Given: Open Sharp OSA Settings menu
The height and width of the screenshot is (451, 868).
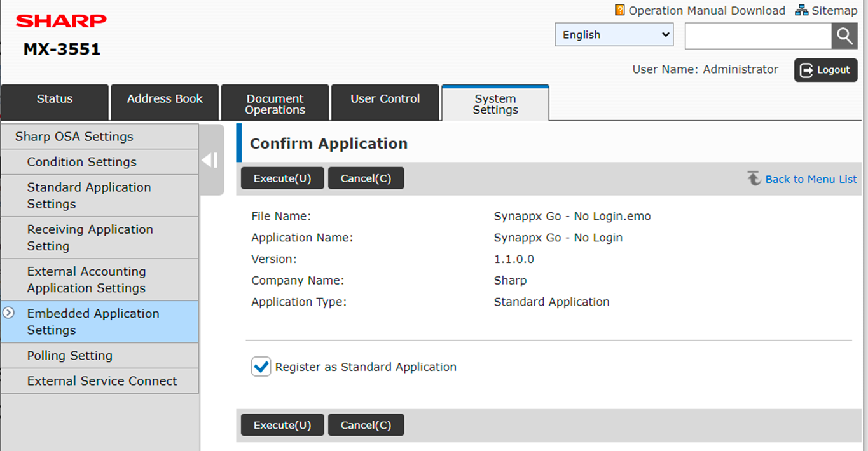Looking at the screenshot, I should tap(100, 137).
